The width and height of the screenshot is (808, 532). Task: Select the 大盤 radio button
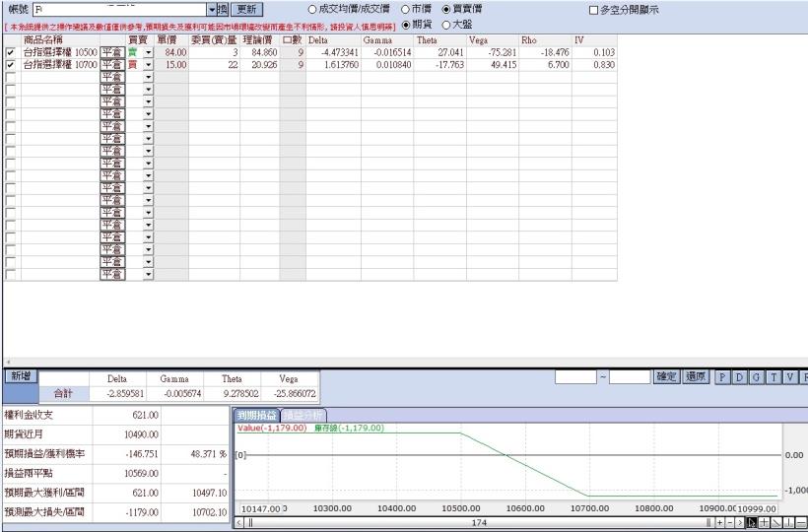tap(445, 24)
